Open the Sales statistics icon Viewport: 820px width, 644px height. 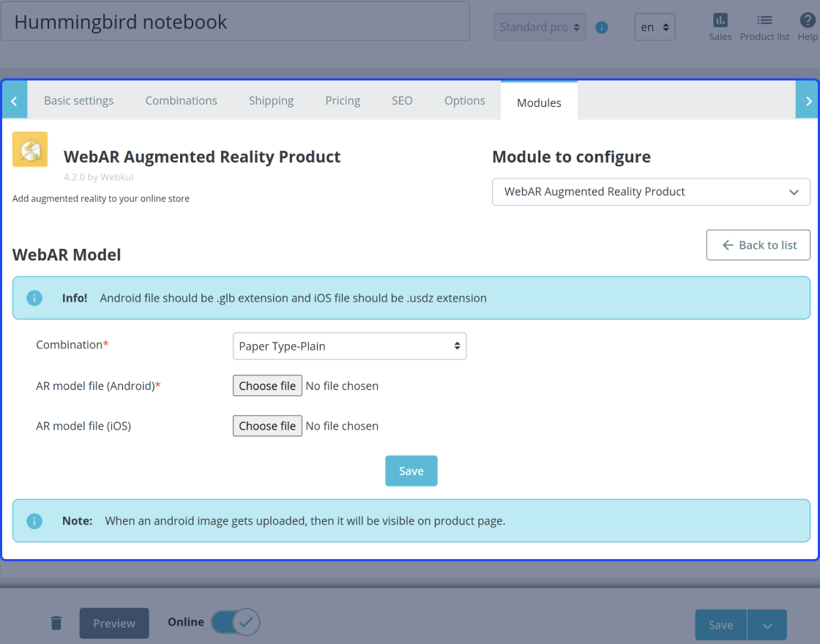720,21
